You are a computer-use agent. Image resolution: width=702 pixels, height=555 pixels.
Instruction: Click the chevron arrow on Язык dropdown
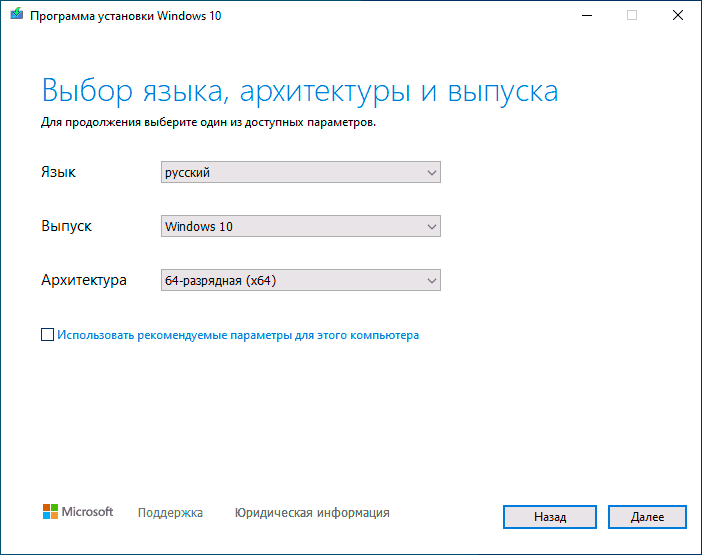pos(431,173)
